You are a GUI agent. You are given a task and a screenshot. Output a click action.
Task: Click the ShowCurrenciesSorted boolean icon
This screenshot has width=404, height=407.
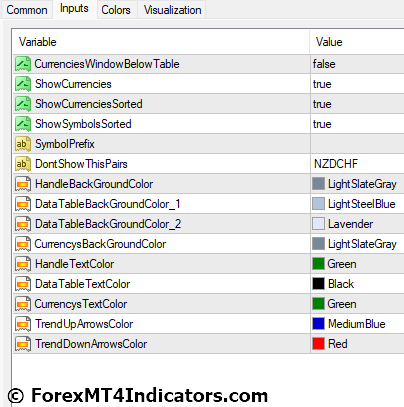click(x=23, y=104)
